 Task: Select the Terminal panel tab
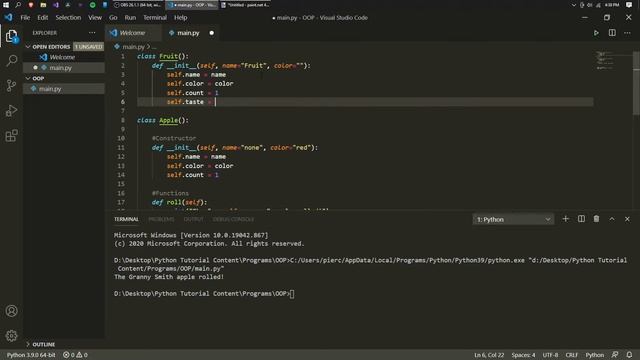[126, 219]
